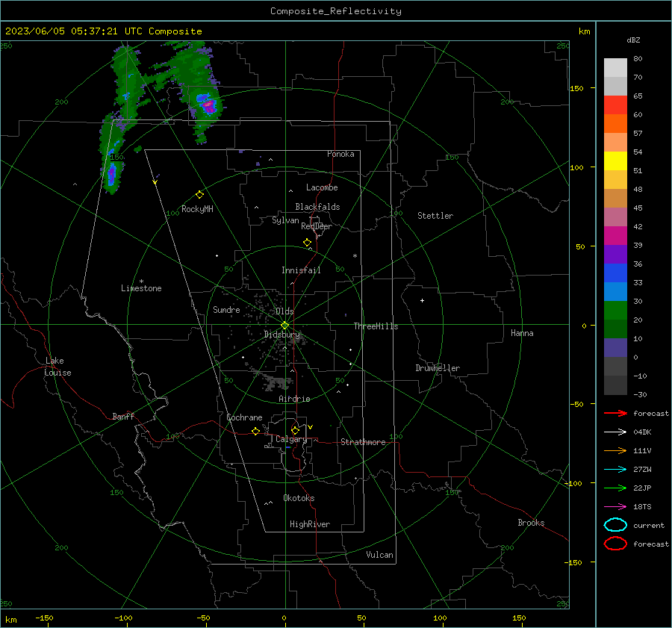Click the Strathmore label
The height and width of the screenshot is (628, 672).
363,442
